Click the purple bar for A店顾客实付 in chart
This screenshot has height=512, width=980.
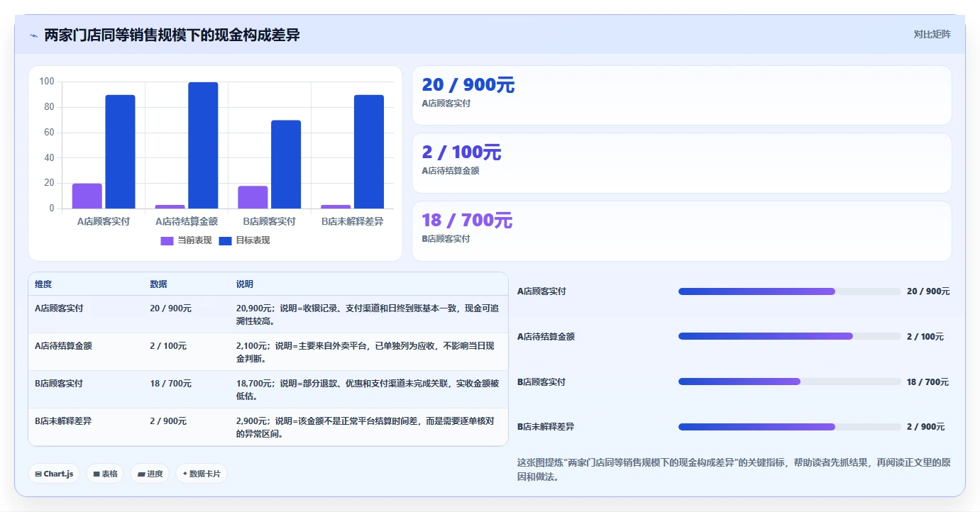point(87,196)
